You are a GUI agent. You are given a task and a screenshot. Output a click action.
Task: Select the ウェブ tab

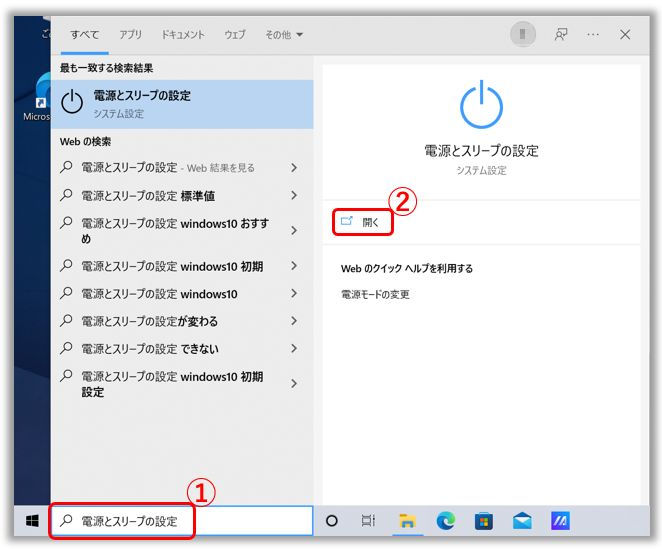point(235,35)
